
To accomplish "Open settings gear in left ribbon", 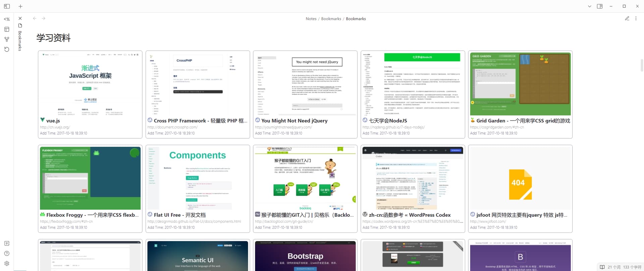I will pyautogui.click(x=7, y=264).
